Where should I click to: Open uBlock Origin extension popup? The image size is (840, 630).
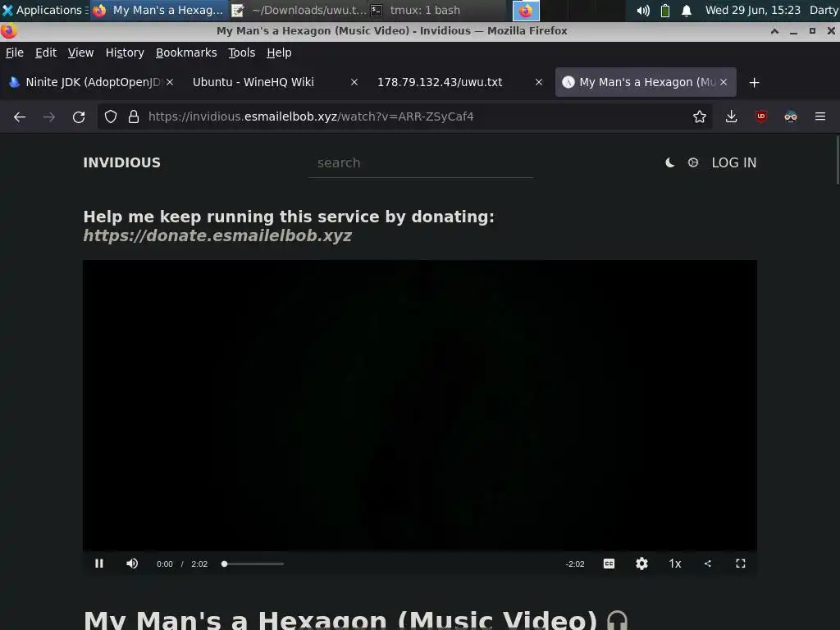coord(760,116)
